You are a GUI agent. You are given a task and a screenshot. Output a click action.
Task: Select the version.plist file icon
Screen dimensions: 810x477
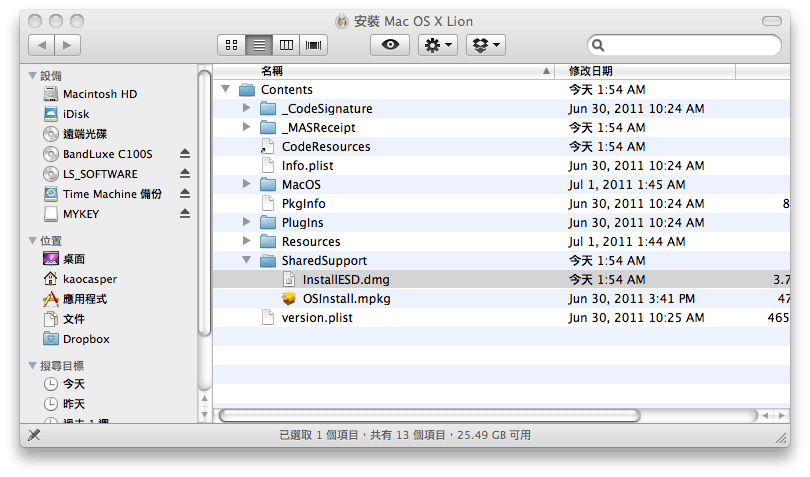pyautogui.click(x=268, y=317)
